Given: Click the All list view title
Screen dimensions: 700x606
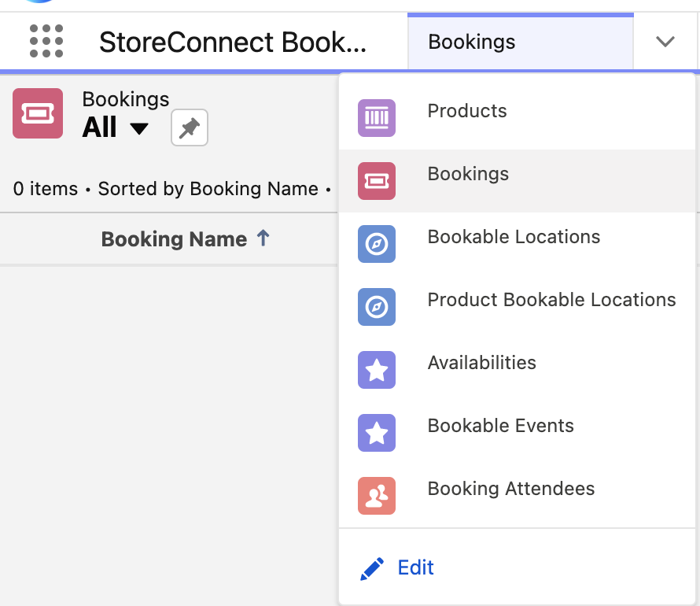Looking at the screenshot, I should (x=99, y=127).
